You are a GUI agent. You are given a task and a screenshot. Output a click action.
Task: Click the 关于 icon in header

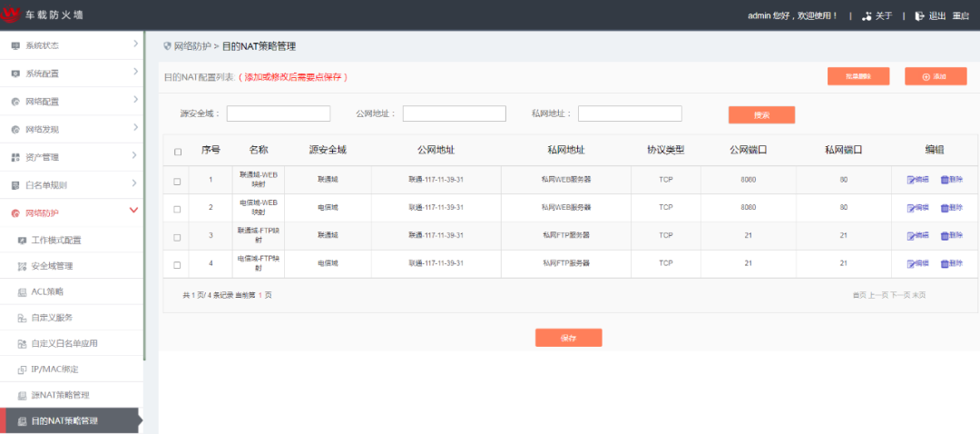867,16
